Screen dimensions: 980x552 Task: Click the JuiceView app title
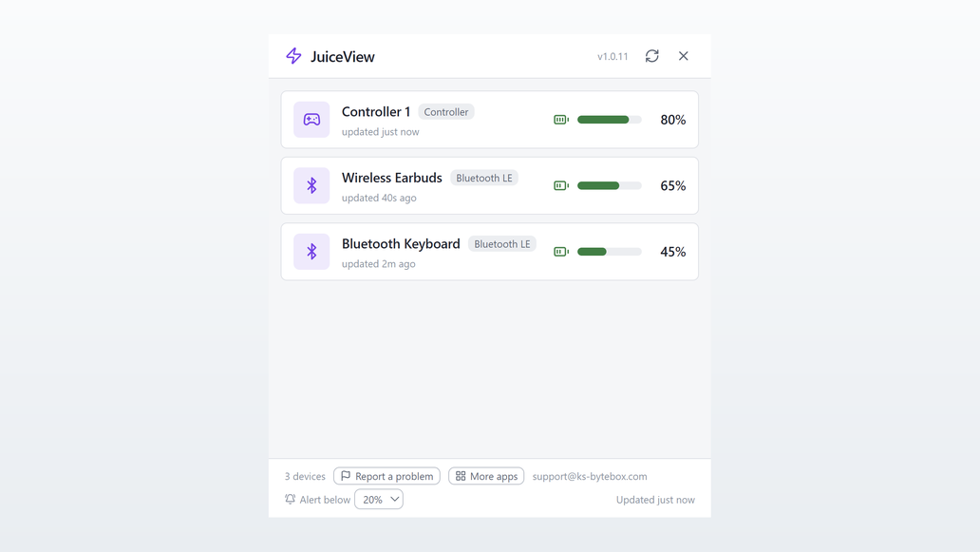point(343,56)
